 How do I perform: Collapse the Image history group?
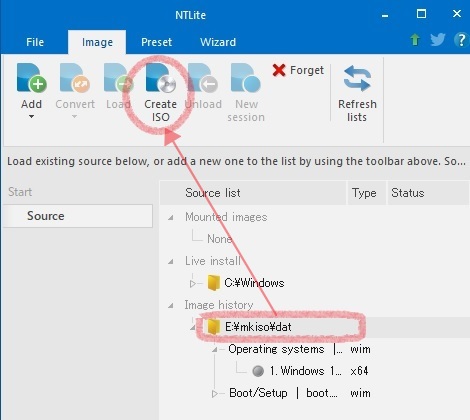tap(171, 305)
